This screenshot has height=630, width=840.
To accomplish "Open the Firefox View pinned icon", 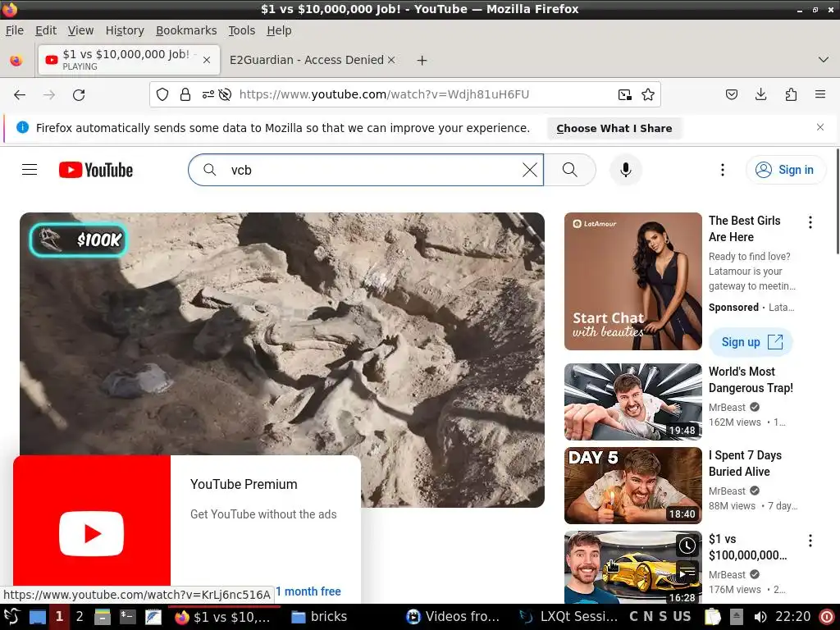I will (16, 60).
